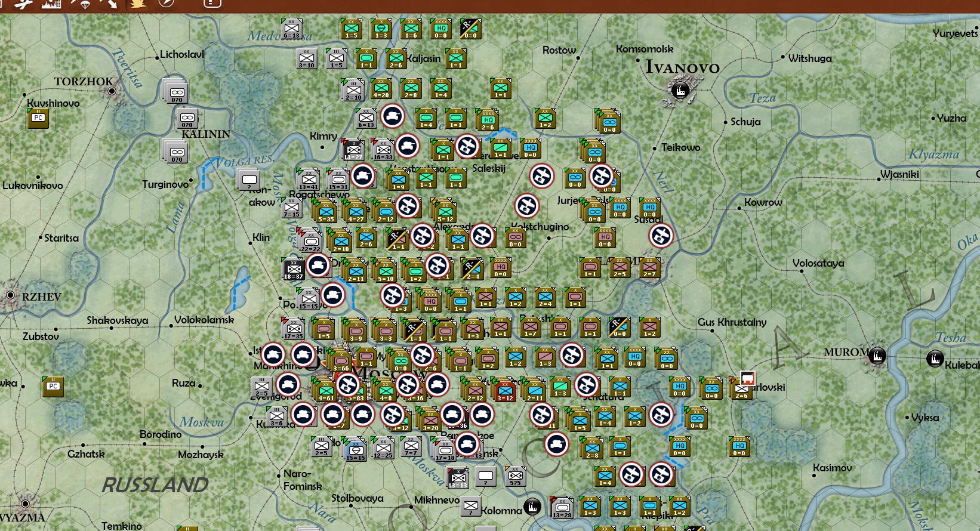This screenshot has width=980, height=531.
Task: Click the Gus Khrustalny town label
Action: point(732,322)
